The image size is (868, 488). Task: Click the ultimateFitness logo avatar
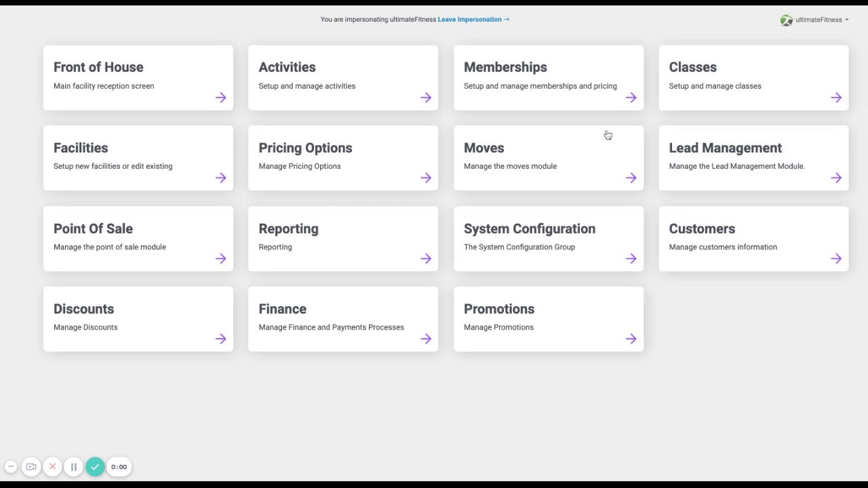point(787,20)
